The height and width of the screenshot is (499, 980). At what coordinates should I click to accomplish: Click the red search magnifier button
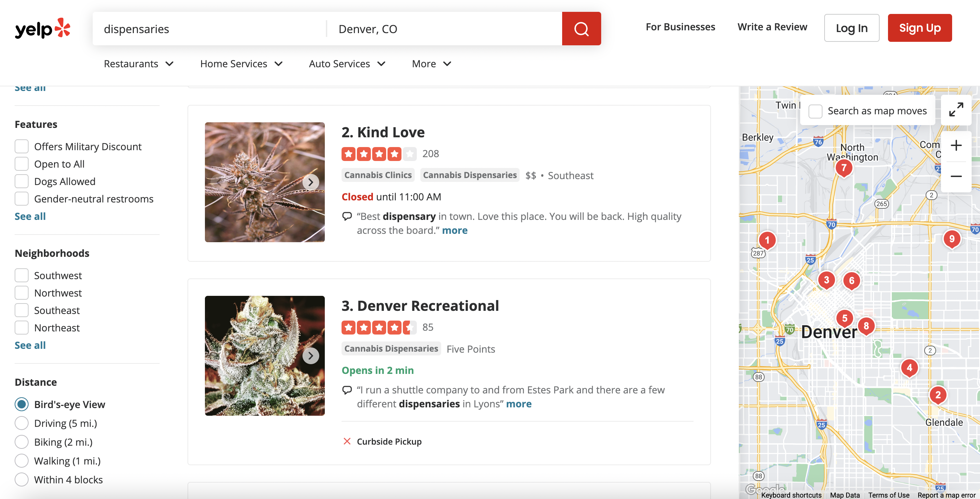tap(581, 29)
